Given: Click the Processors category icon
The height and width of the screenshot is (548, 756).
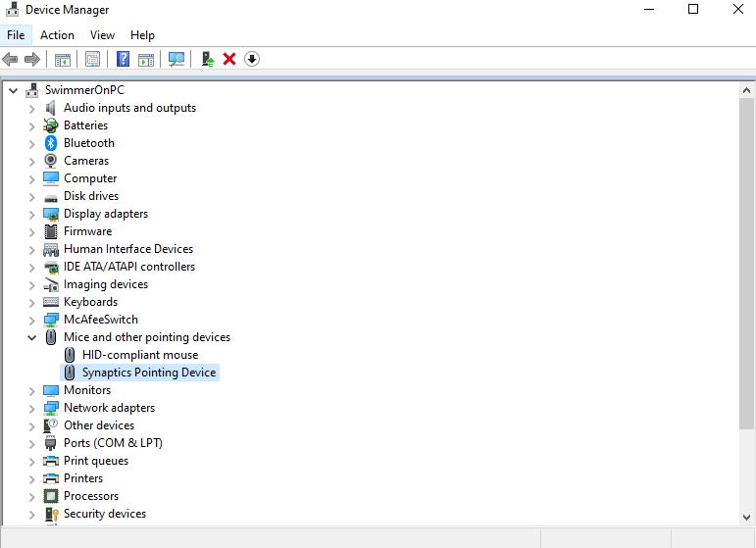Looking at the screenshot, I should pos(51,496).
